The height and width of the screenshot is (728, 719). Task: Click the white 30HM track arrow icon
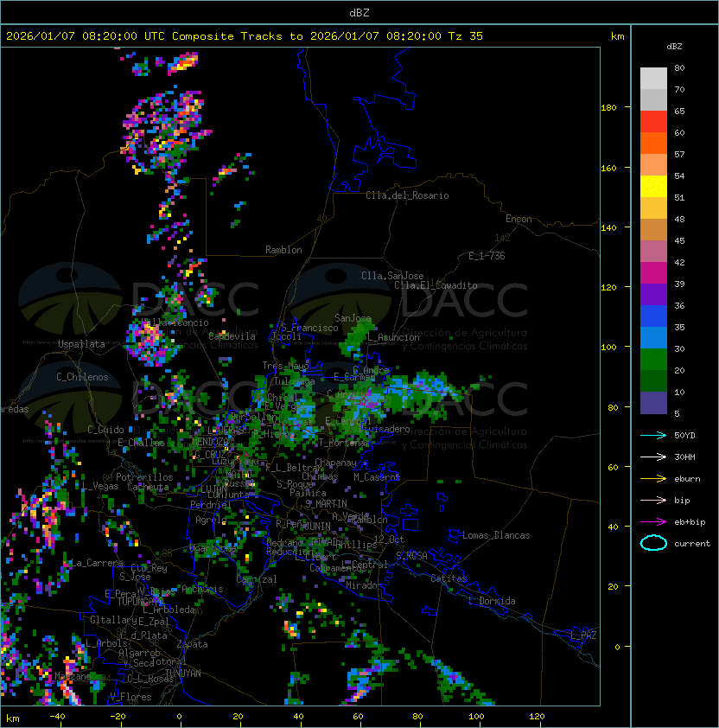tap(653, 457)
